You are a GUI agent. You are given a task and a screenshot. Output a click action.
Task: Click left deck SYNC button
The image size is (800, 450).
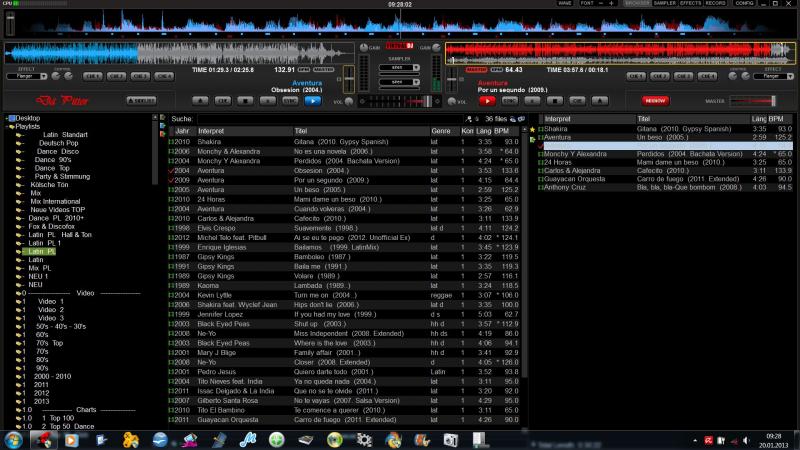click(290, 101)
